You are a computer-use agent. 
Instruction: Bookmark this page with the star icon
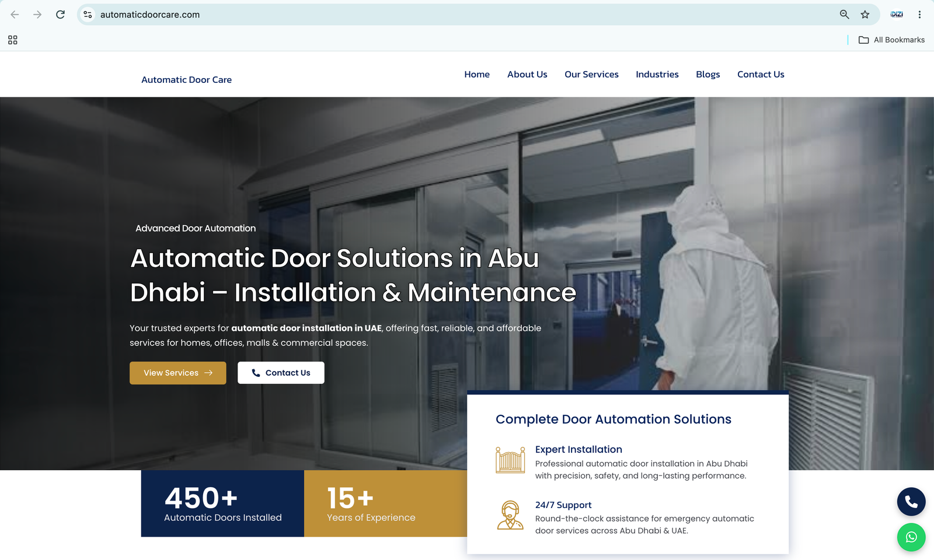pyautogui.click(x=865, y=15)
